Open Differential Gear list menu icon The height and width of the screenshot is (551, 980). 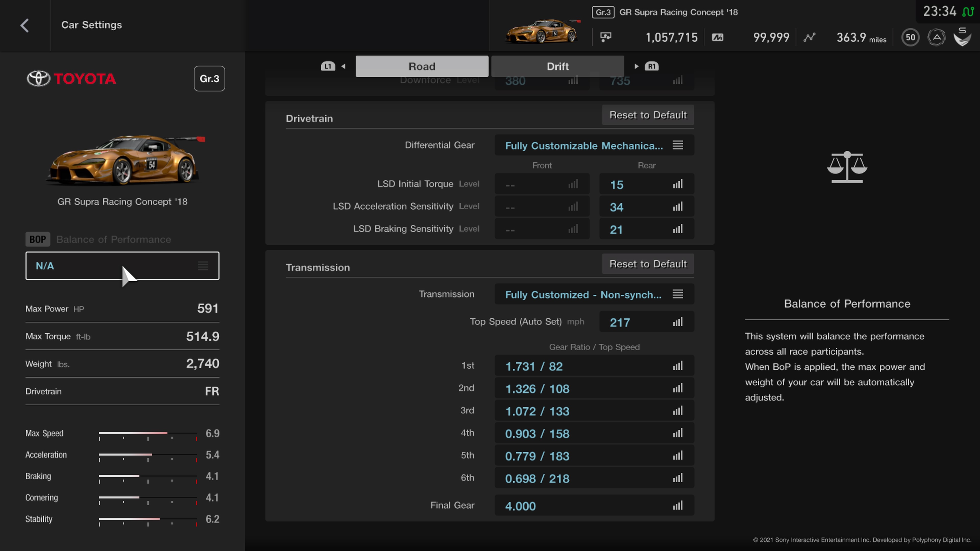coord(678,145)
